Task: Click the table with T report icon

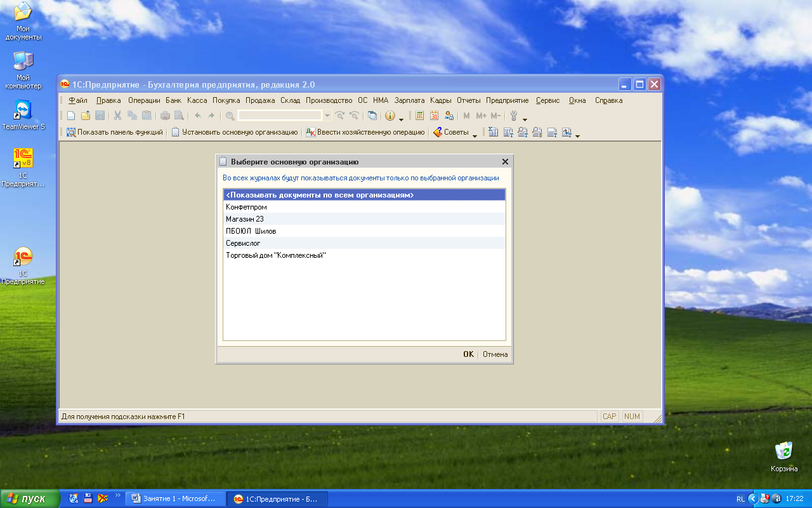Action: pyautogui.click(x=507, y=132)
